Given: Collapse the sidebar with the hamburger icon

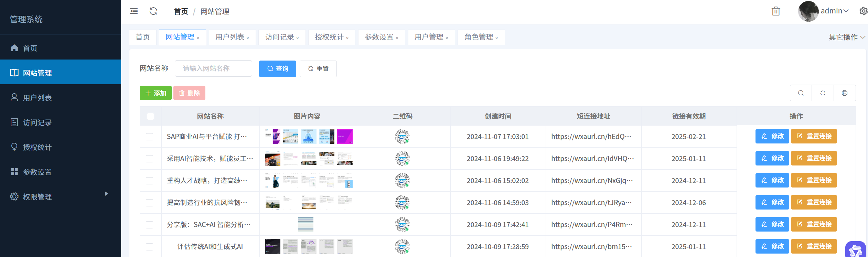Looking at the screenshot, I should [134, 11].
